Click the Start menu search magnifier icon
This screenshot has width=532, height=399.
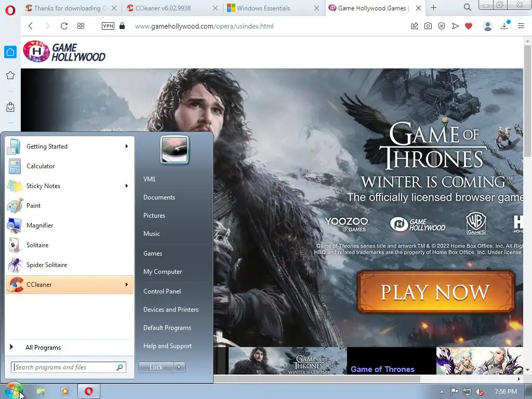click(x=120, y=367)
